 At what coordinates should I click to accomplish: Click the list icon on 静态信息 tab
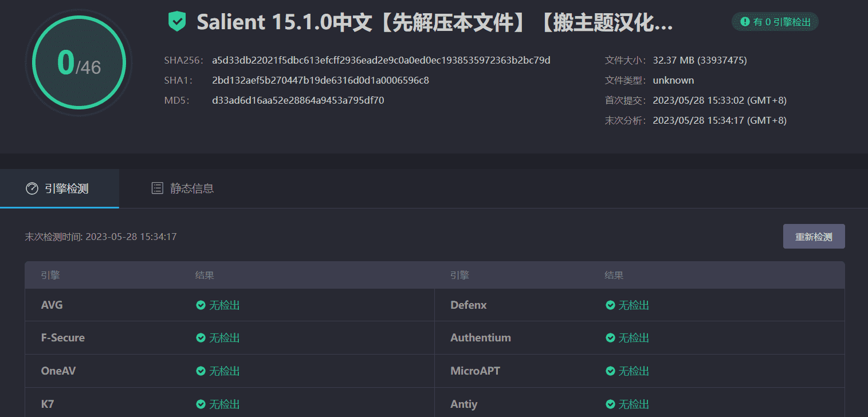pyautogui.click(x=157, y=188)
